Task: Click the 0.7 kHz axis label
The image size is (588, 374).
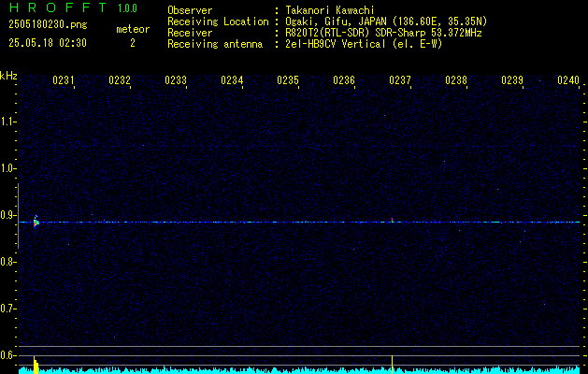Action: (7, 309)
